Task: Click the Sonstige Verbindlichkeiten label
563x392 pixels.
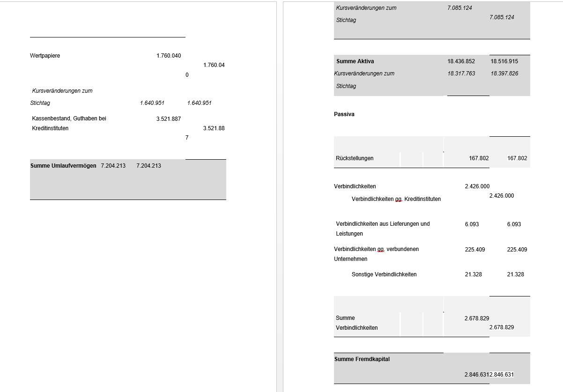Action: pyautogui.click(x=384, y=274)
